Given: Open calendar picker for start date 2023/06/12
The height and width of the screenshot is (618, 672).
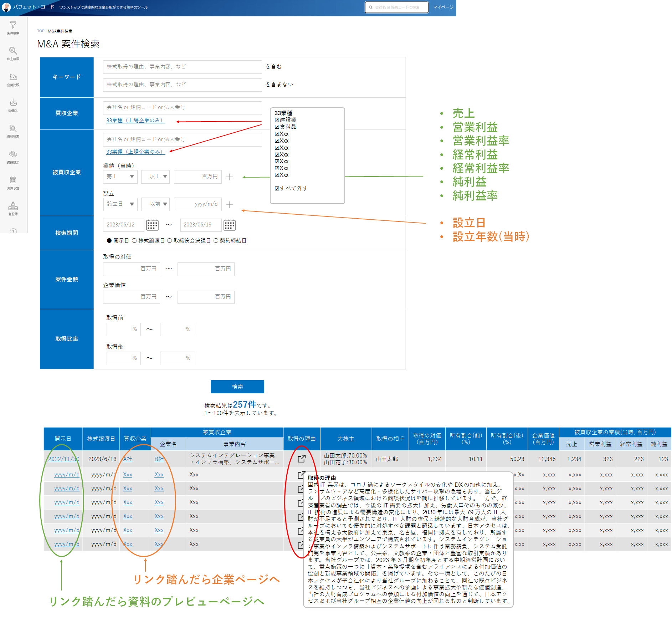Looking at the screenshot, I should (152, 225).
